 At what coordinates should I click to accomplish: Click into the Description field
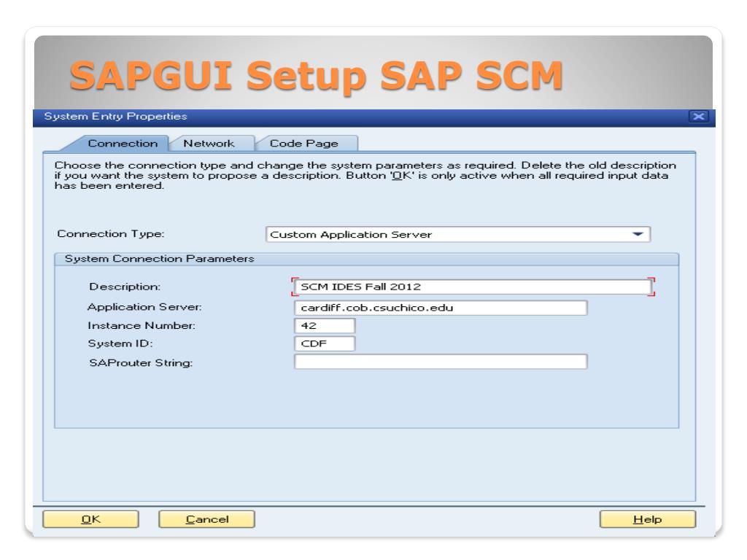click(473, 287)
